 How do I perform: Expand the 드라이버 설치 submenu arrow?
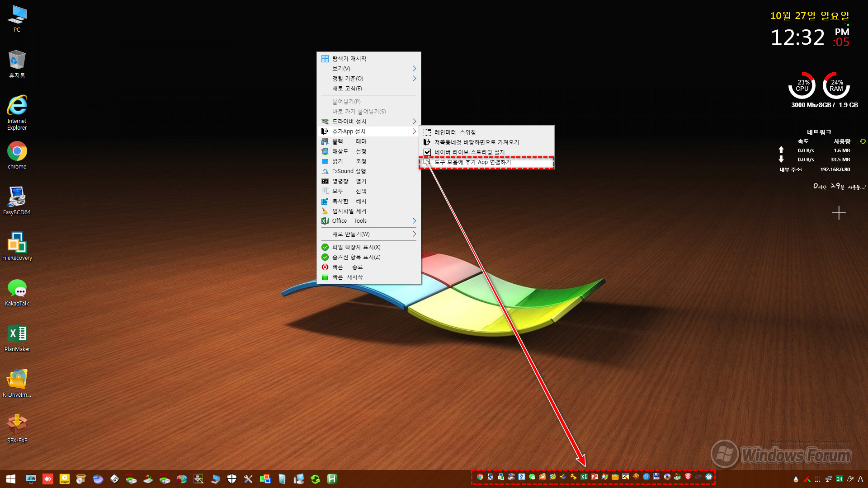414,122
